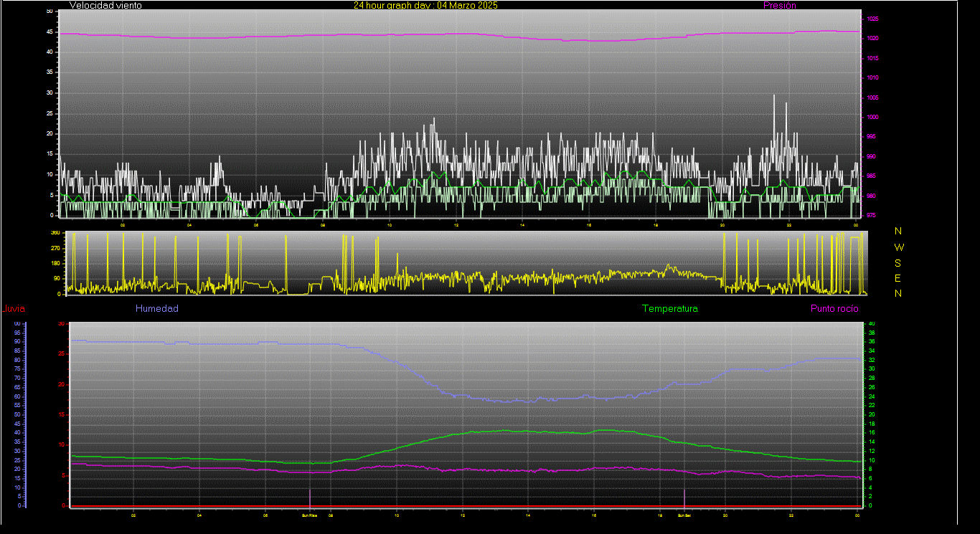Click the "45" wind speed axis value
980x534 pixels.
pos(50,32)
